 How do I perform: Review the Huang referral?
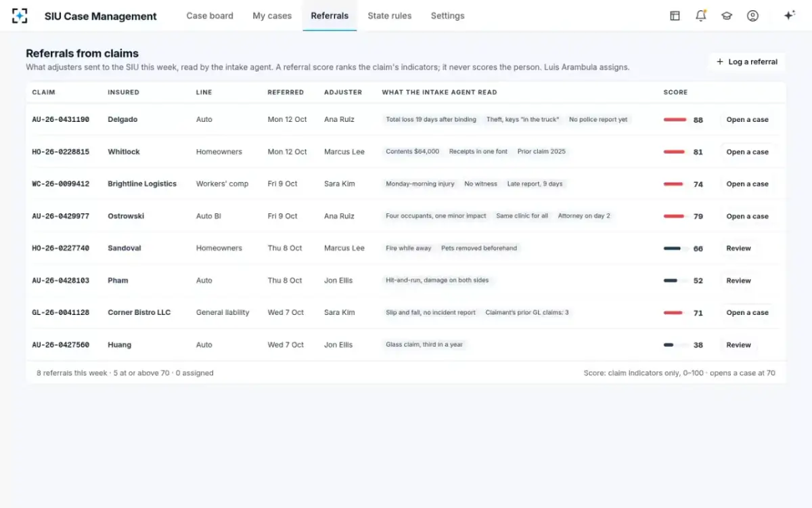pos(738,345)
